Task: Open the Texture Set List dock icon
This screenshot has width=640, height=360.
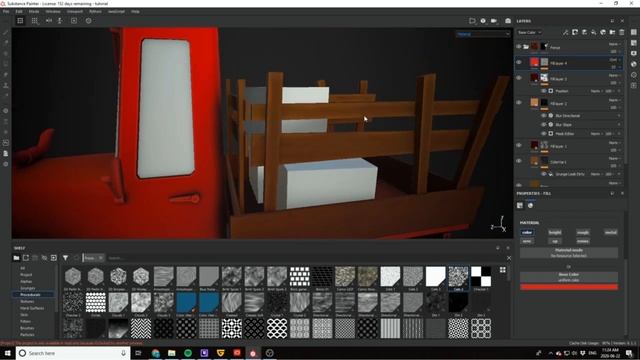Action: point(634,32)
